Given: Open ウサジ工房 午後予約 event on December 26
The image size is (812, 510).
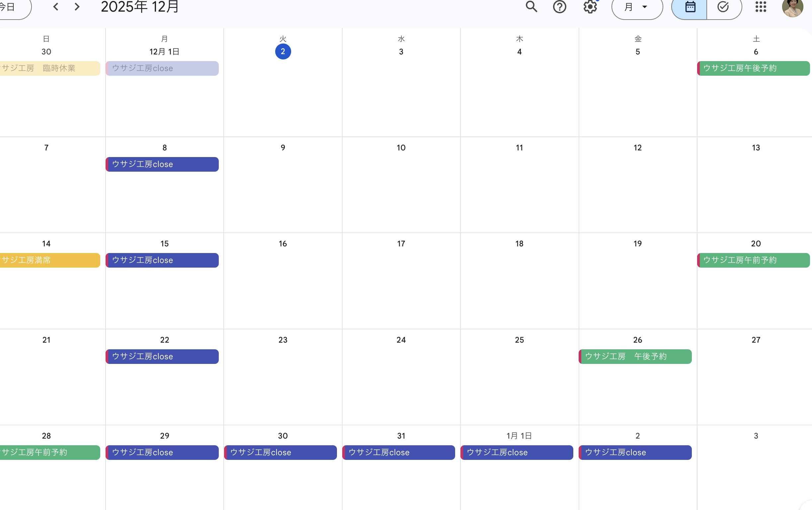Looking at the screenshot, I should click(x=635, y=357).
